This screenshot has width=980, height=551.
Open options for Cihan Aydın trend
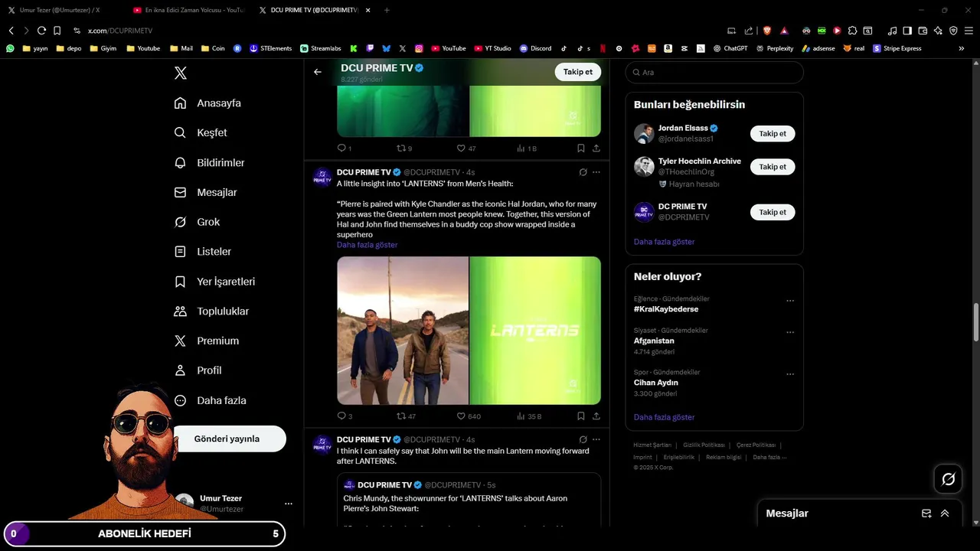point(790,375)
